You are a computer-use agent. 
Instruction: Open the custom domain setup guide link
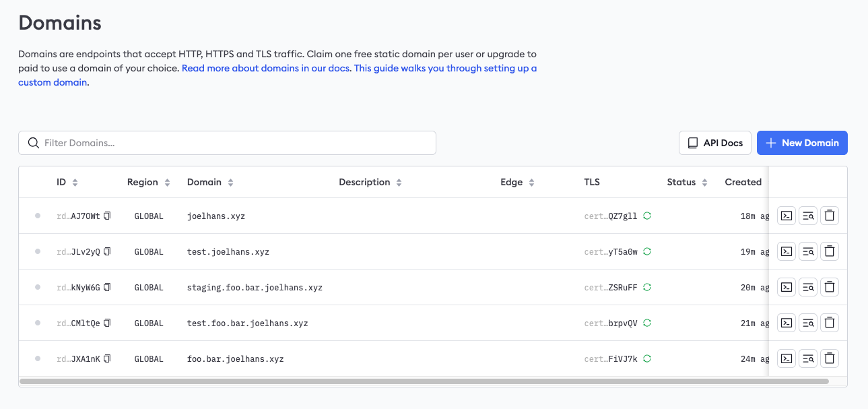coord(444,68)
